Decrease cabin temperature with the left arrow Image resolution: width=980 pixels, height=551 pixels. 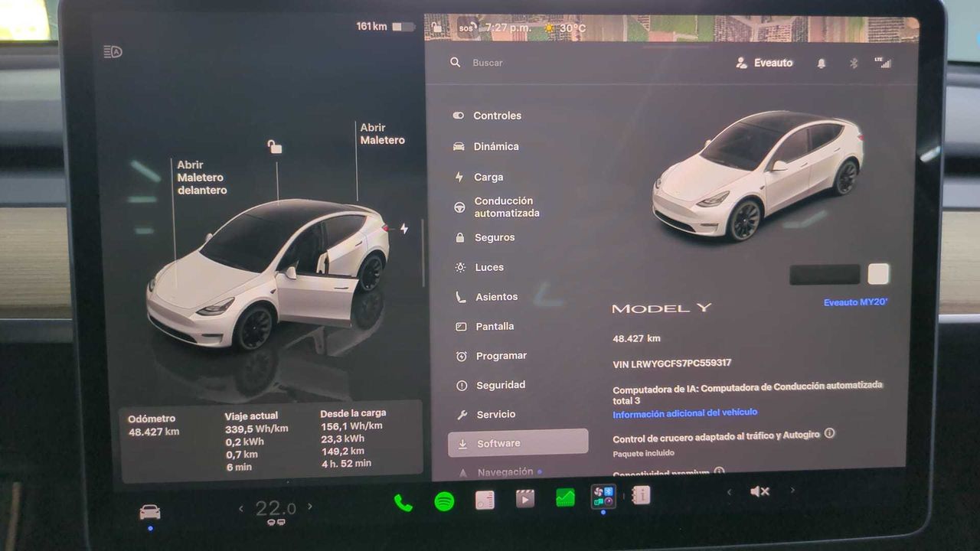241,507
